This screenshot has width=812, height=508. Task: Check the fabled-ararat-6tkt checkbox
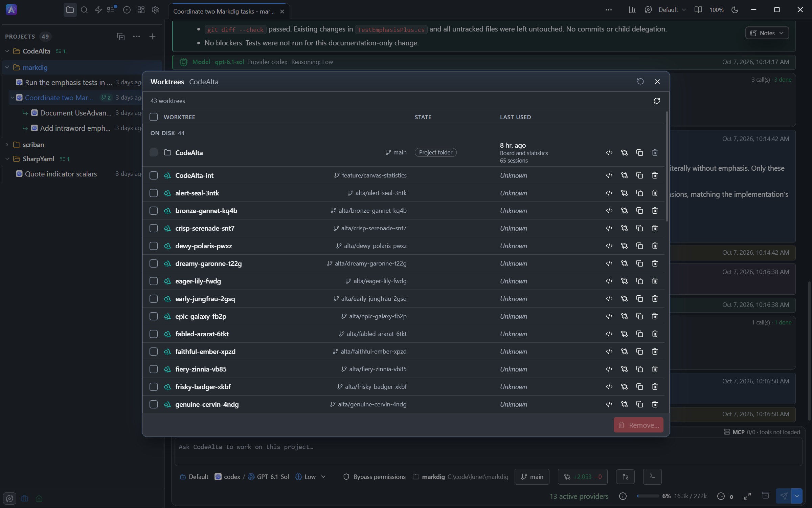tap(154, 334)
